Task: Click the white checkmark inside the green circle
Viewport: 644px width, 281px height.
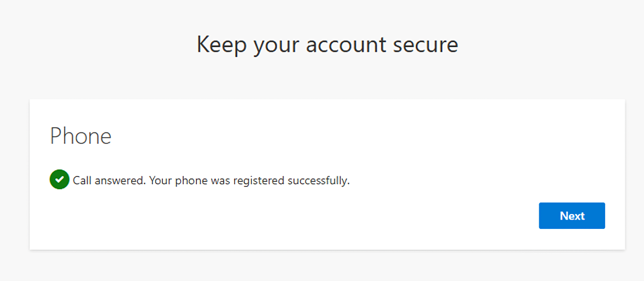Action: (60, 179)
